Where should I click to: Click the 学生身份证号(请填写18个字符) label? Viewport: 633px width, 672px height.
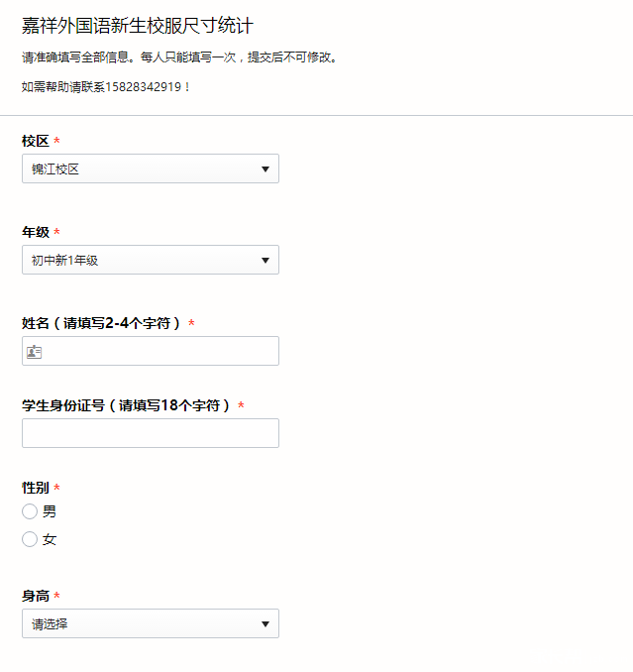coord(126,405)
